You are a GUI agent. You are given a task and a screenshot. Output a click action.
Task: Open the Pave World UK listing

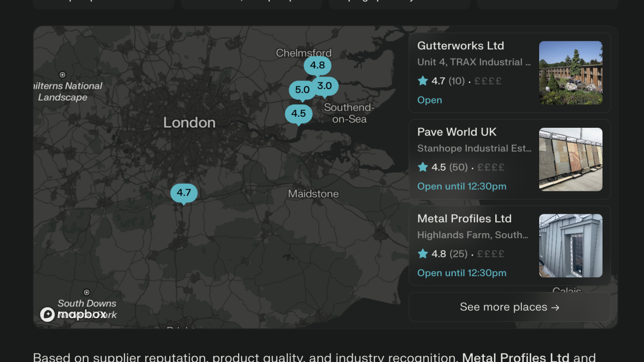(457, 132)
